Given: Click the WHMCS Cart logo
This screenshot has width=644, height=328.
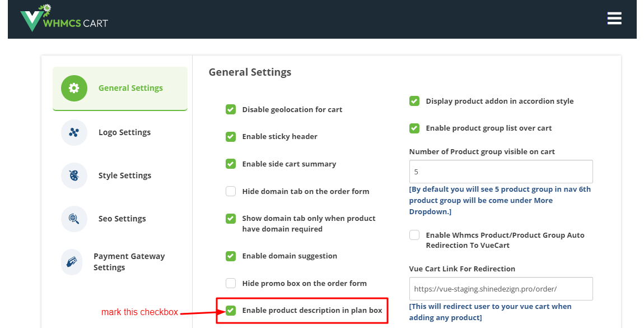Looking at the screenshot, I should coord(64,18).
